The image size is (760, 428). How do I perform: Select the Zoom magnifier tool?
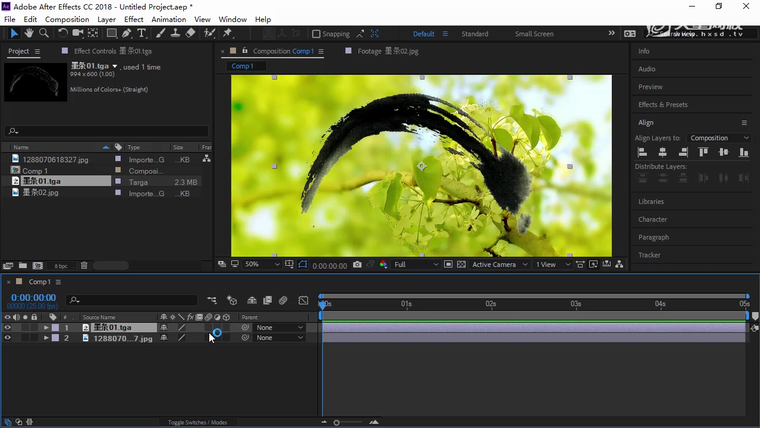[x=43, y=33]
